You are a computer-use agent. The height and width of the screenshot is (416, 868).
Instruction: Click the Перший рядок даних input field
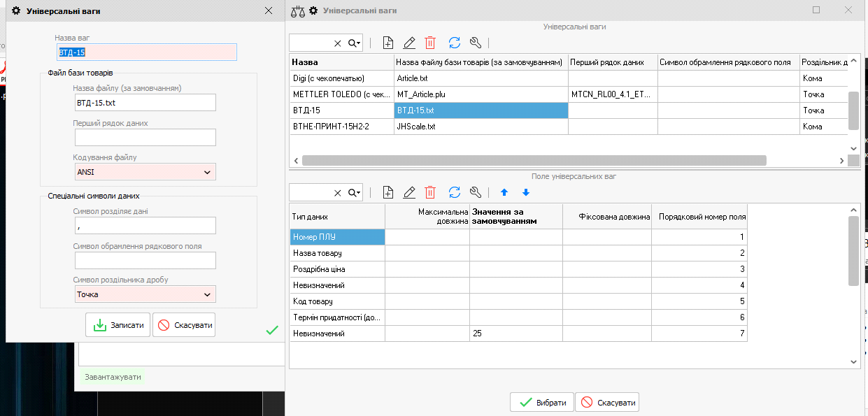coord(145,137)
